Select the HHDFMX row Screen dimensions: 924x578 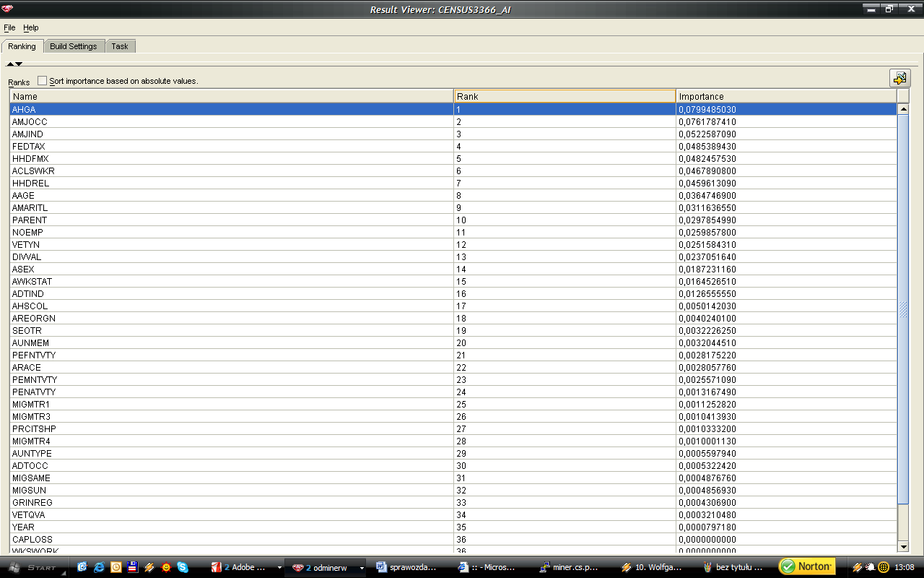(x=453, y=158)
